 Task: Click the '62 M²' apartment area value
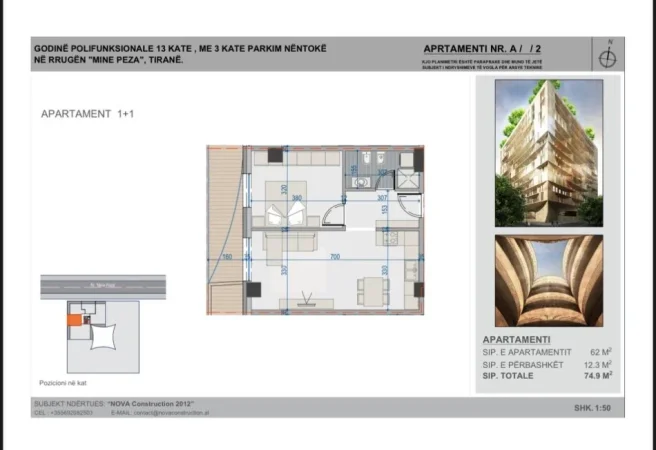(x=601, y=352)
